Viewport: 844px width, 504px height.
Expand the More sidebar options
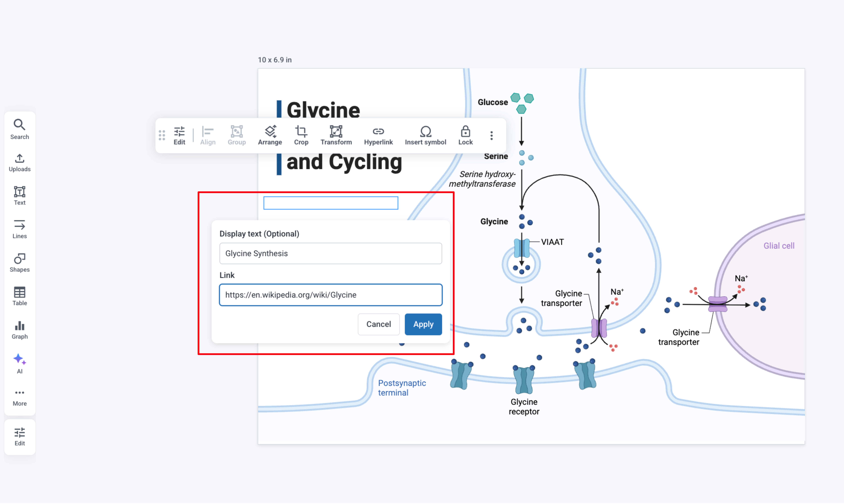pyautogui.click(x=19, y=397)
